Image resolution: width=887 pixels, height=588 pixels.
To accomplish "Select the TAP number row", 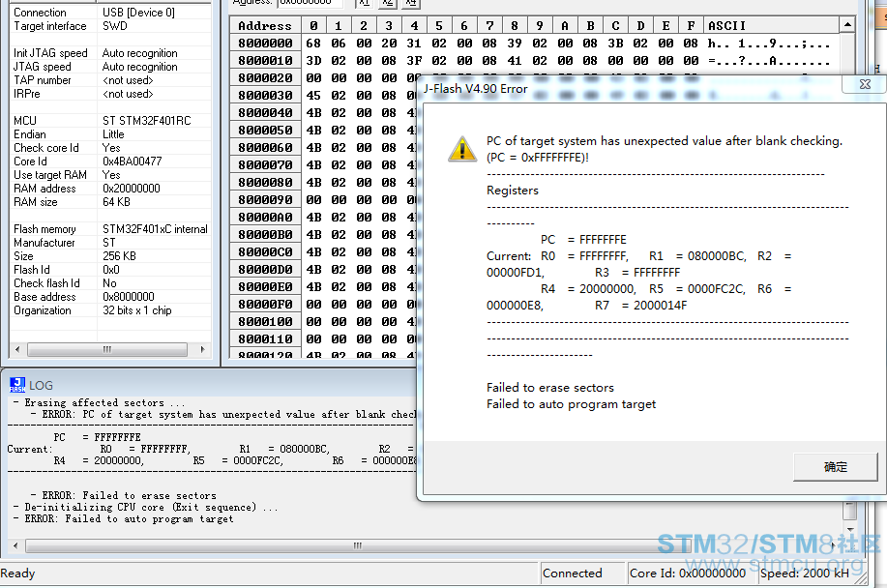I will coord(110,80).
